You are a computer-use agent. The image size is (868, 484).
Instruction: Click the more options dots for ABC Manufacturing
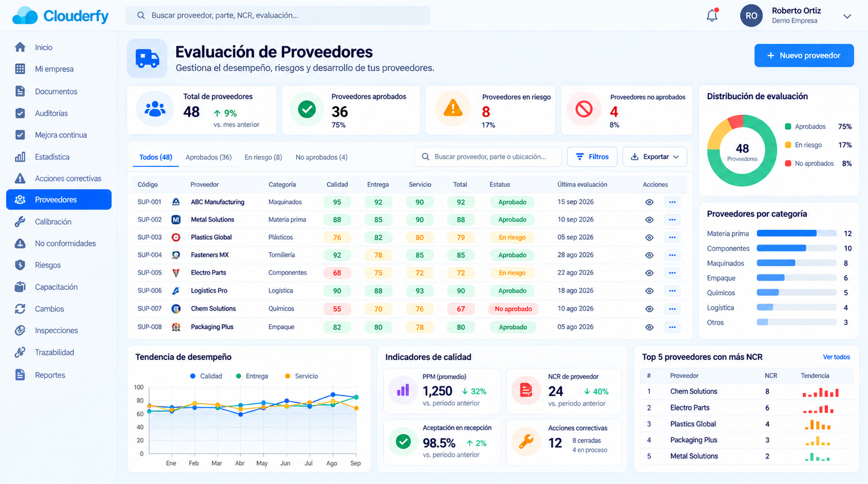(x=672, y=202)
